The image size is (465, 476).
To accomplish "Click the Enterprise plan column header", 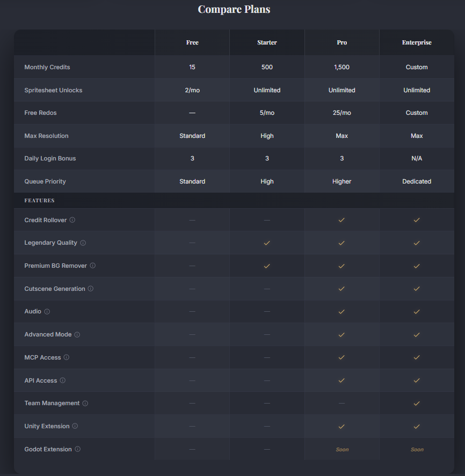I will tap(417, 42).
